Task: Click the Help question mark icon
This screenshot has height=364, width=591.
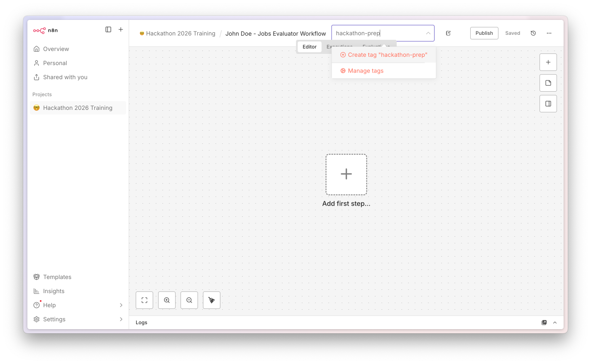Action: (37, 305)
